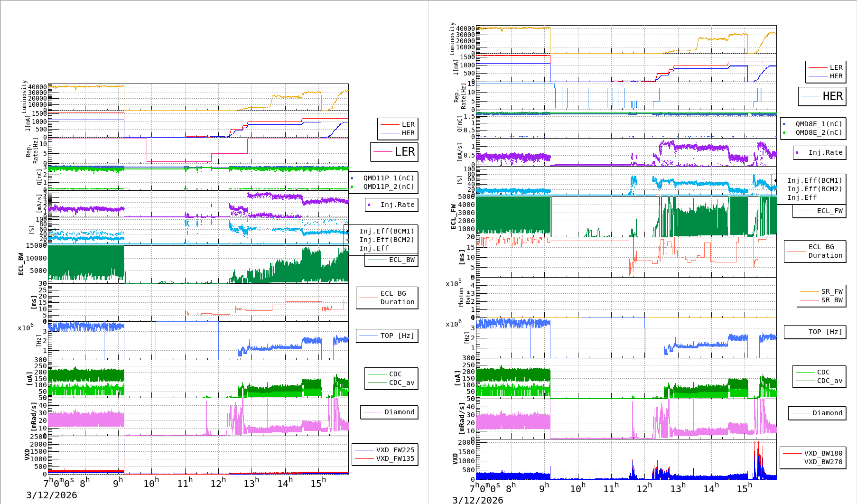Click the VXD_FW225 legend entry
This screenshot has width=857, height=504.
click(395, 450)
